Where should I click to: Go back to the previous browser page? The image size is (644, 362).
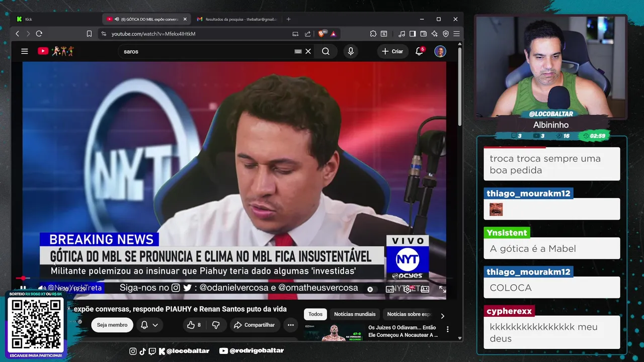tap(17, 34)
